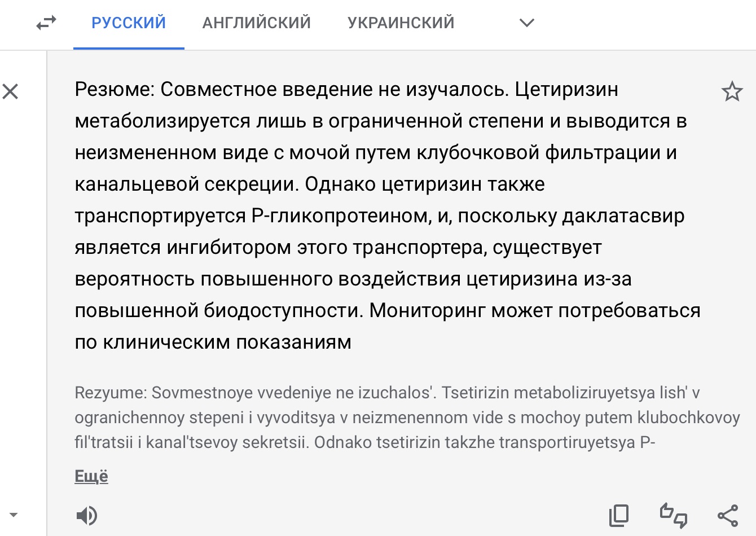
Task: Select the Русский language tab
Action: click(x=129, y=23)
